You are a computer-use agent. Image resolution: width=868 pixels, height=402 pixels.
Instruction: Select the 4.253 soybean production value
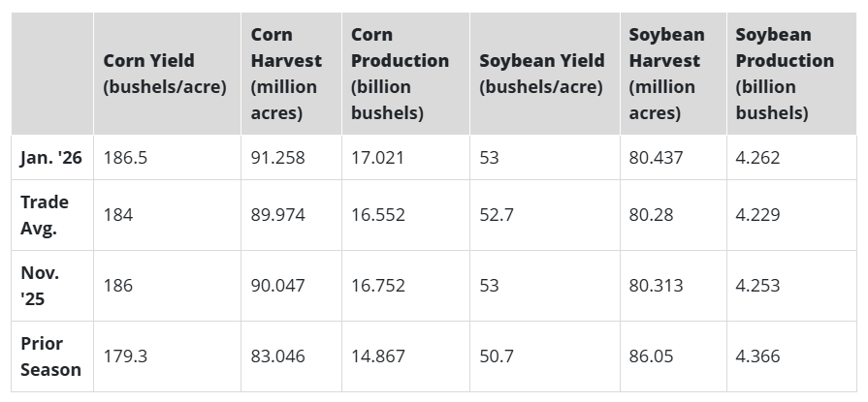pyautogui.click(x=757, y=286)
